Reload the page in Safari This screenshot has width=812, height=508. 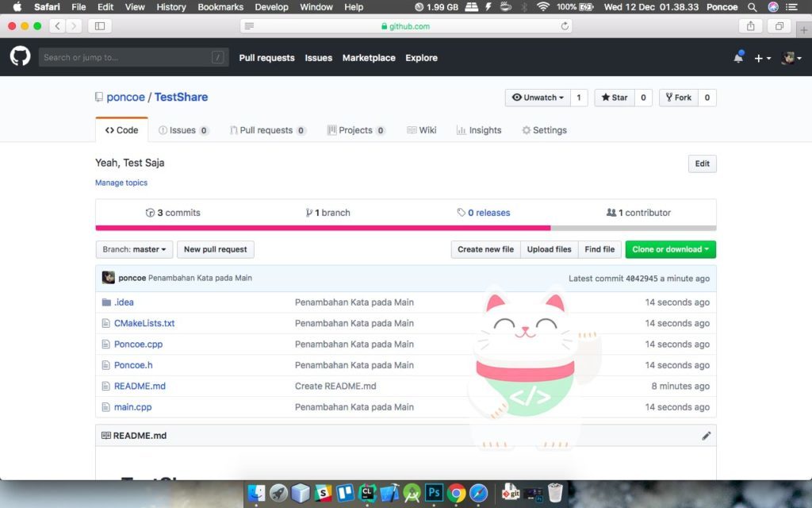(x=565, y=26)
